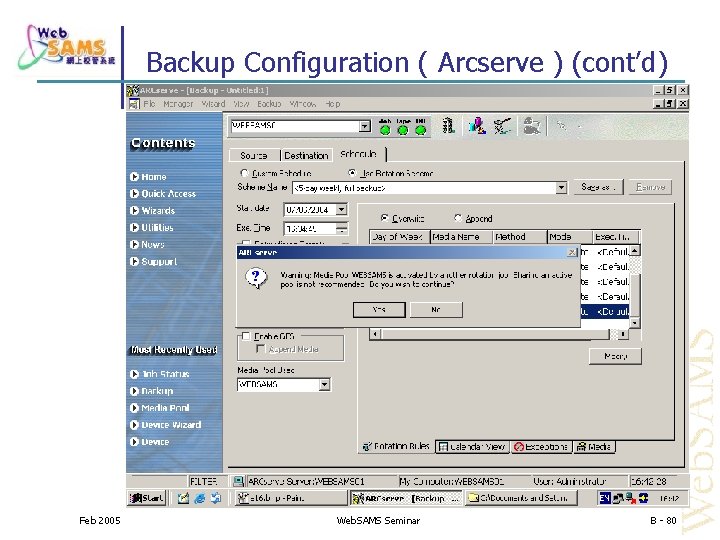Select the Append radio button
Image resolution: width=720 pixels, height=540 pixels.
coord(458,218)
